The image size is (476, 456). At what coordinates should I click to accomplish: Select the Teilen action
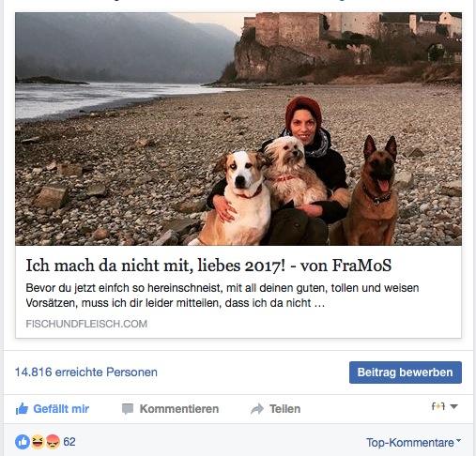pyautogui.click(x=285, y=409)
